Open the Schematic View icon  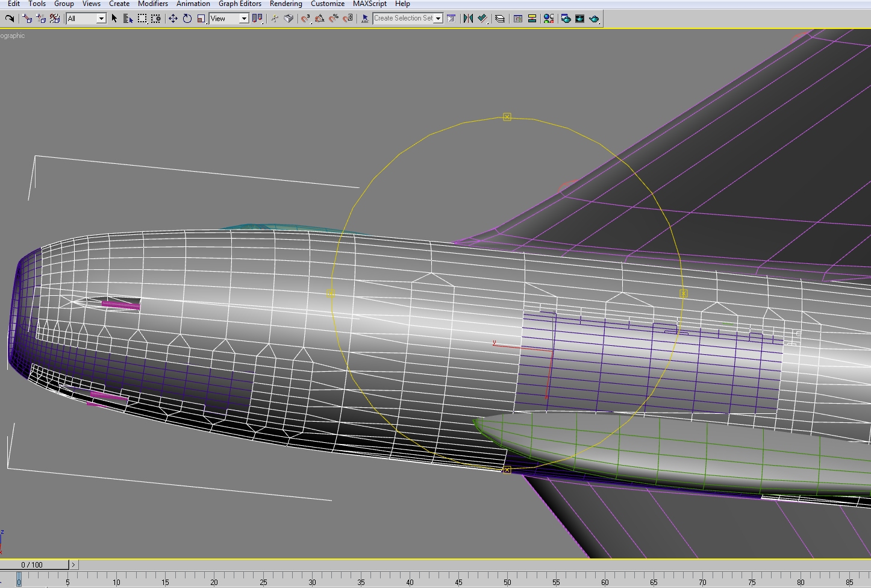[532, 19]
